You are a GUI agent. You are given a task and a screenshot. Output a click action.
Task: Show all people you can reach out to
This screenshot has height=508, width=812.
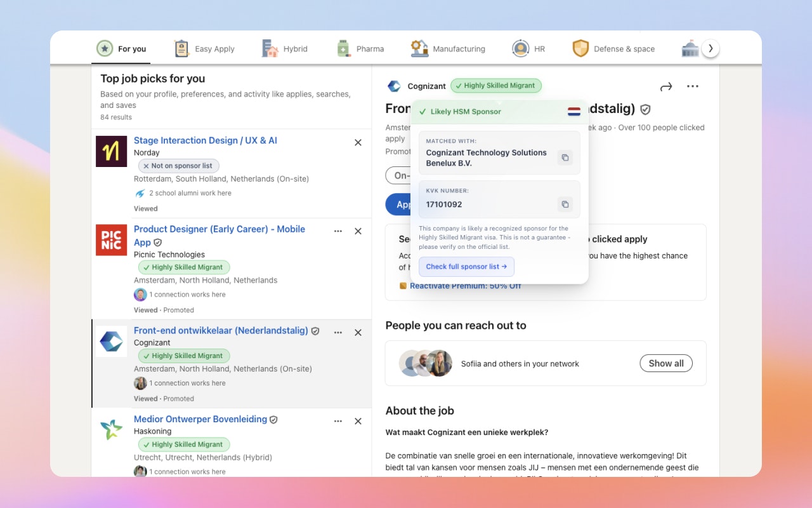[665, 363]
